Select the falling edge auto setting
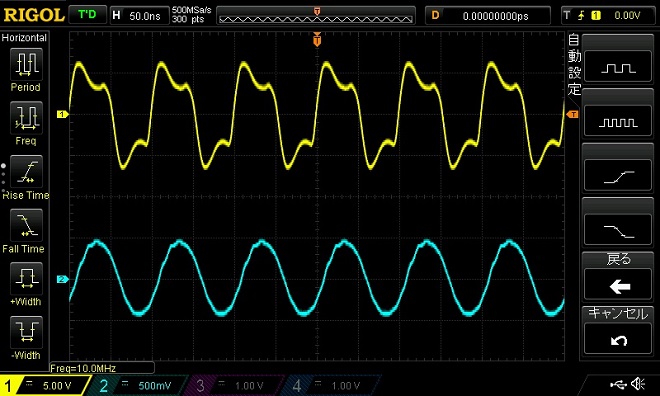The image size is (660, 396). (618, 230)
